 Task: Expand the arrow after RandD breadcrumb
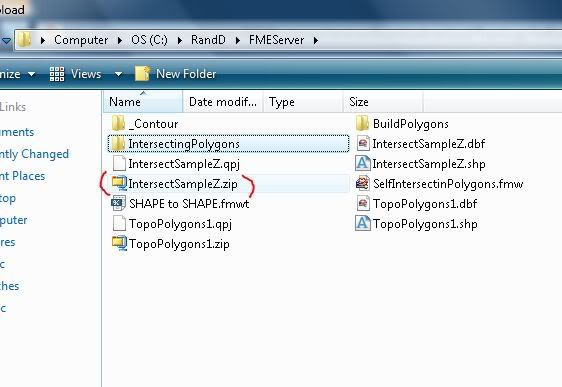point(237,40)
